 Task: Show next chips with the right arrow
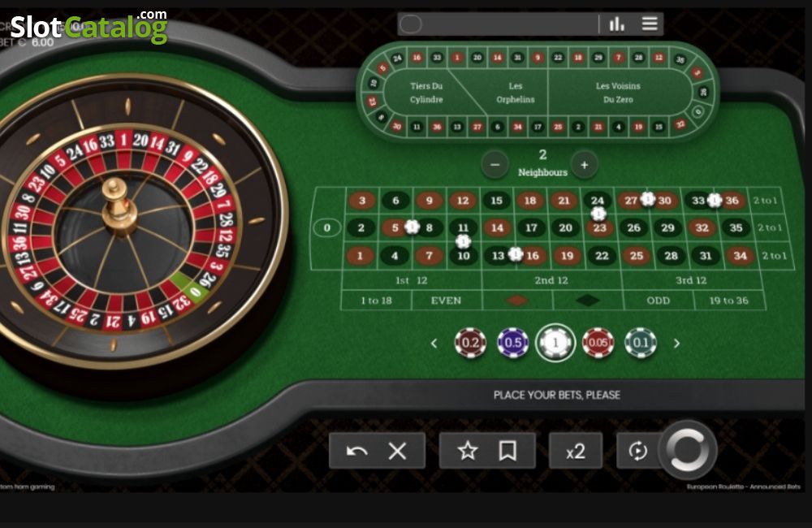[x=676, y=343]
